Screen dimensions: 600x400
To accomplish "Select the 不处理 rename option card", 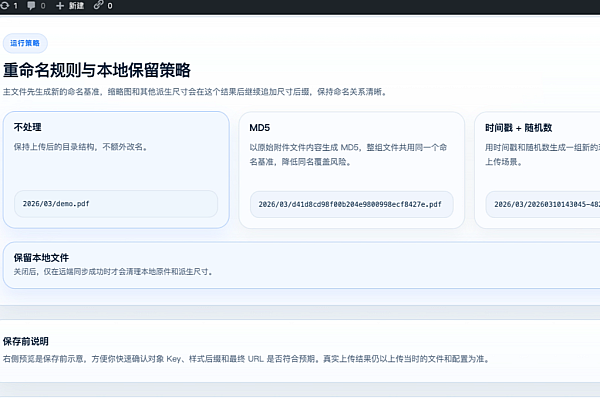I will point(116,170).
